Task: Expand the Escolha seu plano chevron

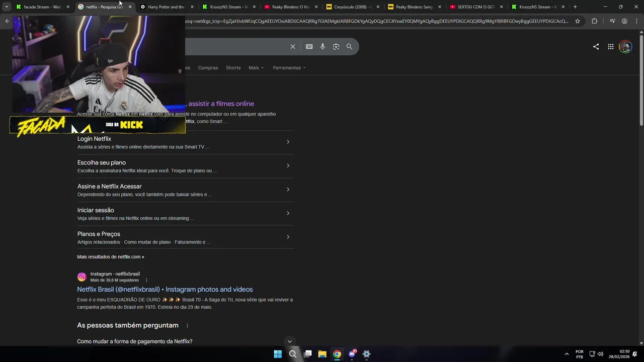Action: [288, 165]
